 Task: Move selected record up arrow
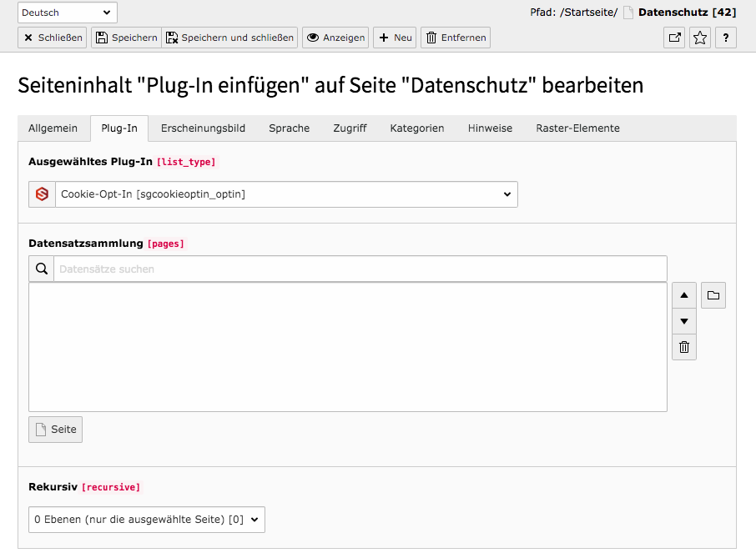click(683, 295)
